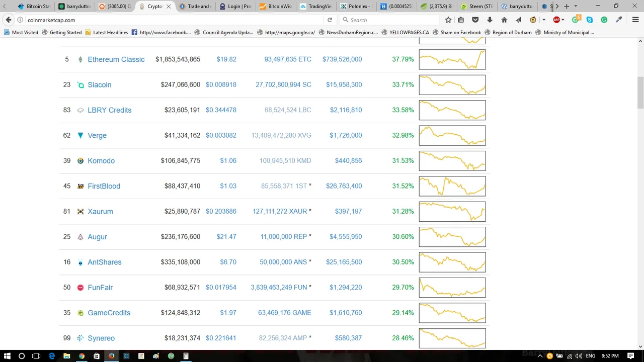Viewport: 644px width, 362px height.
Task: Go to the Home page icon
Action: 504,20
